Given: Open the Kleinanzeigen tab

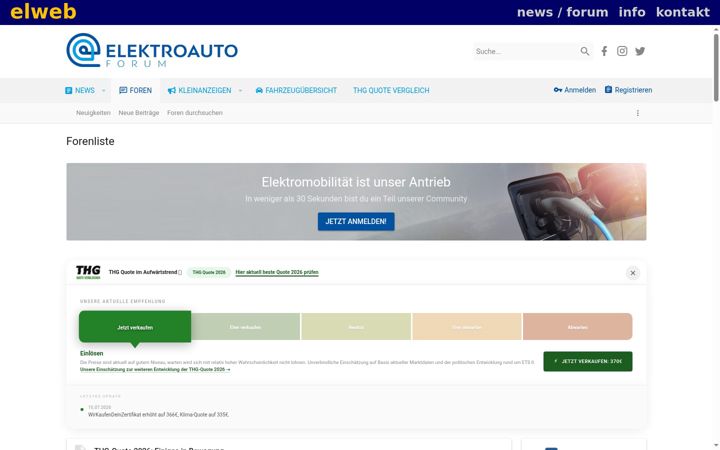Looking at the screenshot, I should pos(200,90).
